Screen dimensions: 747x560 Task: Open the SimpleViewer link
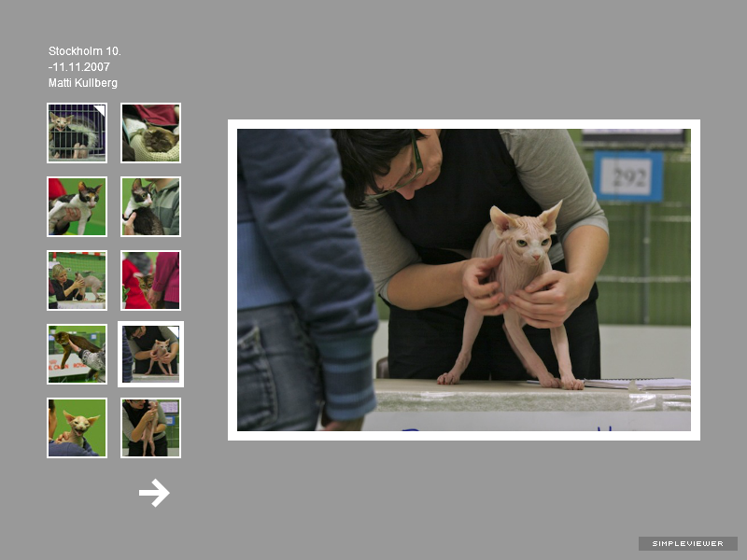[687, 543]
